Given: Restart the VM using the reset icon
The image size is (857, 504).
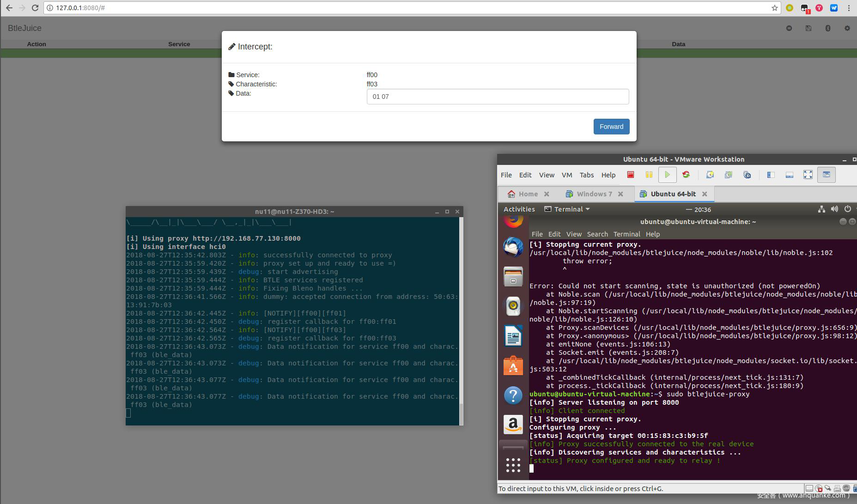Looking at the screenshot, I should click(x=686, y=175).
